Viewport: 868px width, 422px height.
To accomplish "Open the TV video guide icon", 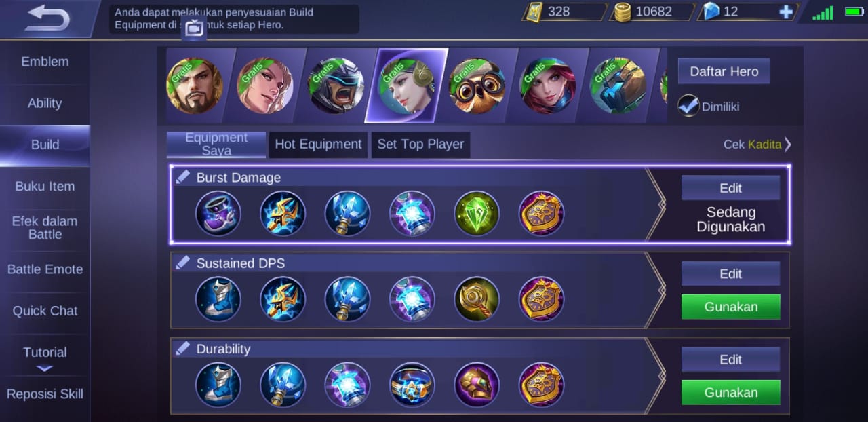I will pyautogui.click(x=194, y=28).
